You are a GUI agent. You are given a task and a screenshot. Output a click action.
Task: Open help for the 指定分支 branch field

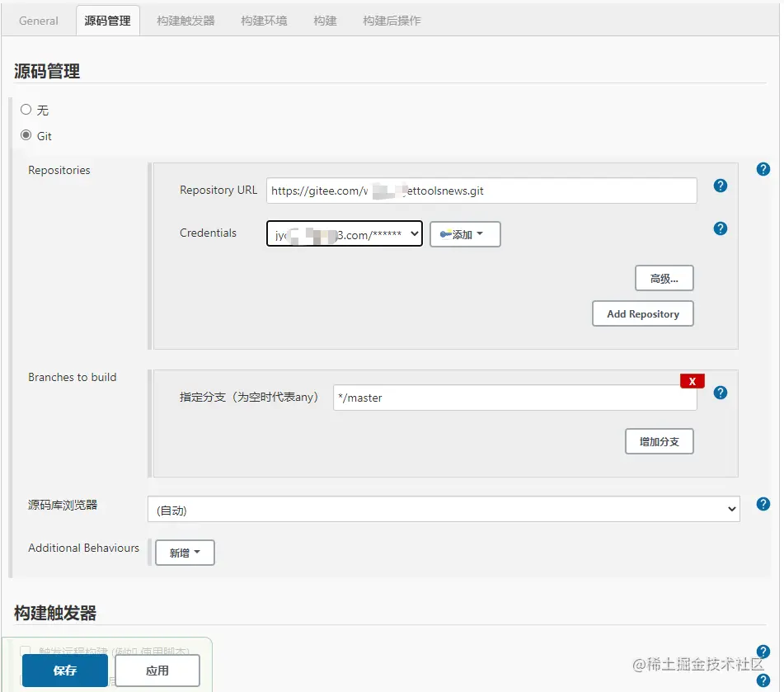tap(720, 393)
